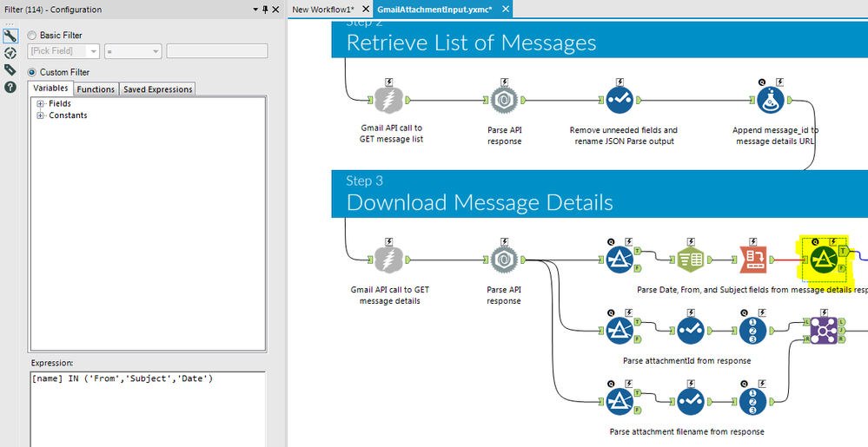Open the Configuration wrench icon

10,36
